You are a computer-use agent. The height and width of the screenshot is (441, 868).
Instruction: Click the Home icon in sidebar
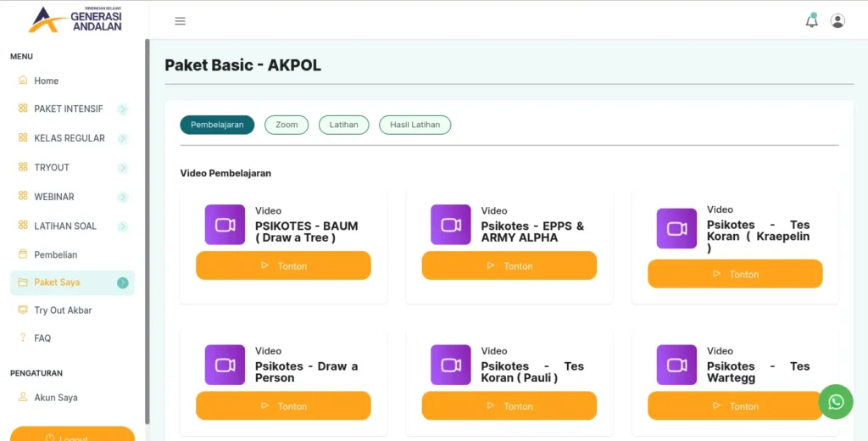coord(23,81)
